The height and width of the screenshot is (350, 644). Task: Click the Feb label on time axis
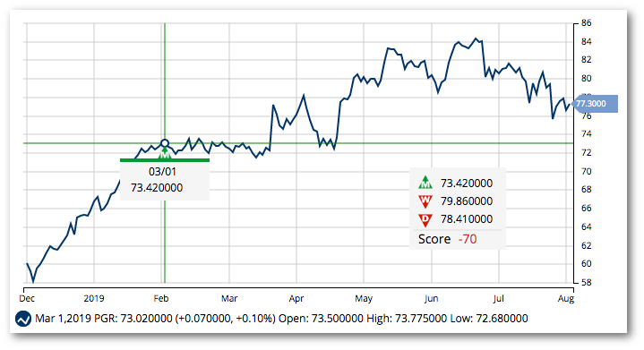point(161,298)
